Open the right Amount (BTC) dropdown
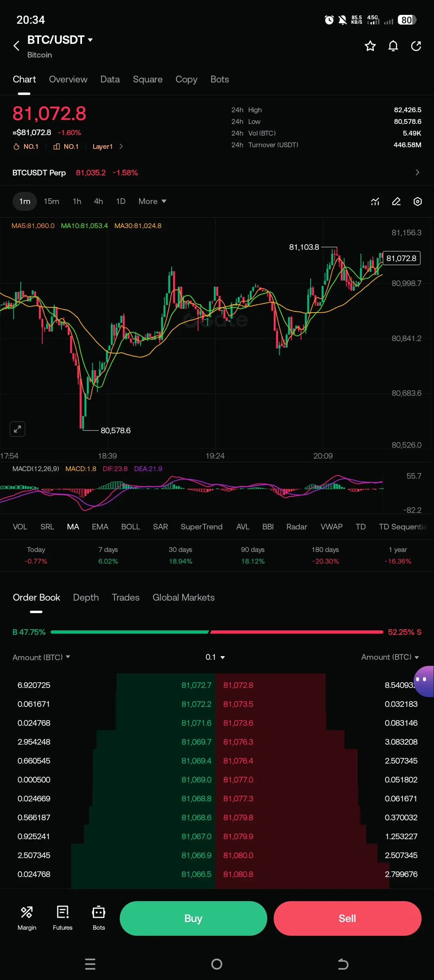Viewport: 434px width, 980px height. [x=390, y=657]
